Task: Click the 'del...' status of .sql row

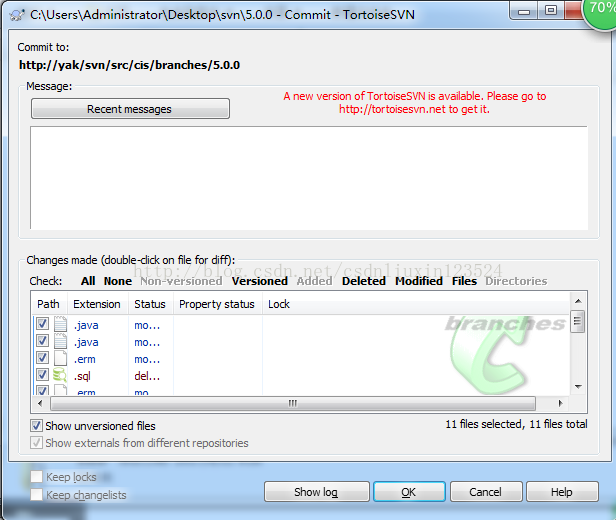Action: pyautogui.click(x=147, y=376)
